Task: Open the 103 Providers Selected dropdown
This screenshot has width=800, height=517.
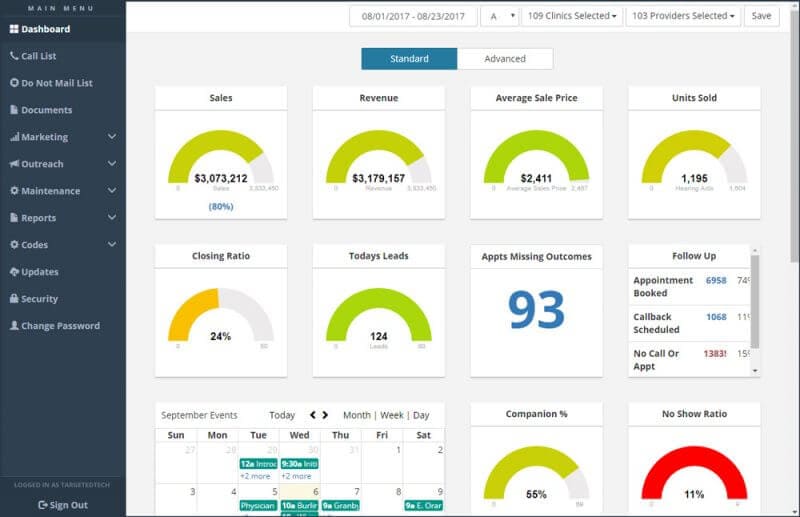Action: click(x=683, y=16)
